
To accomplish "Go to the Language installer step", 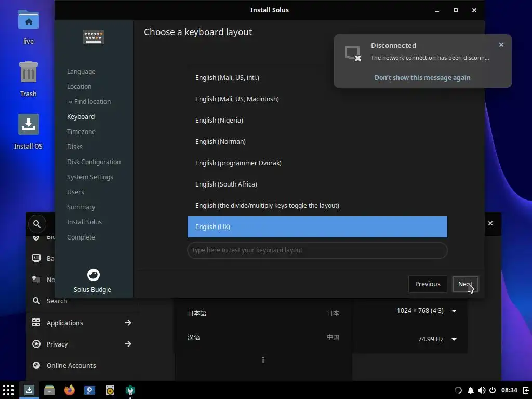I will point(81,72).
